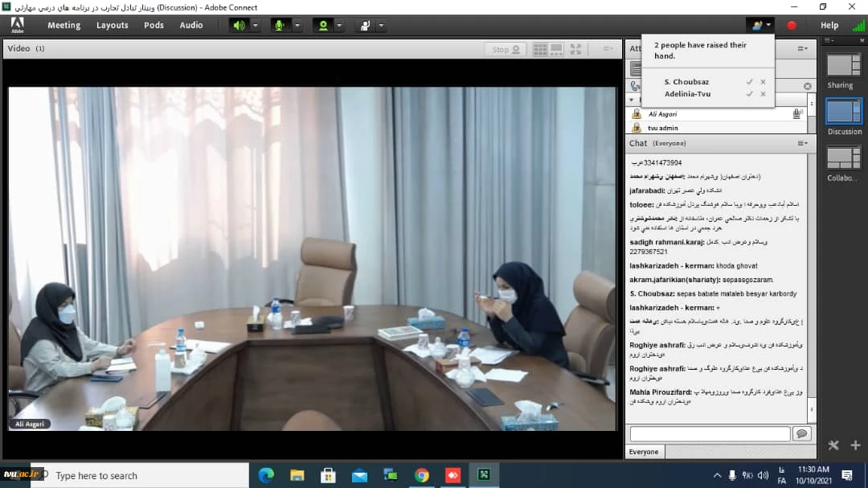
Task: Stop the webcam with the Stop button
Action: (x=506, y=49)
